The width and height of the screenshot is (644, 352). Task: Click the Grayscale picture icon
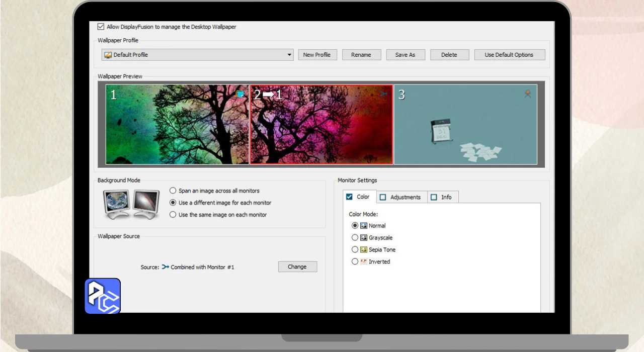point(364,237)
